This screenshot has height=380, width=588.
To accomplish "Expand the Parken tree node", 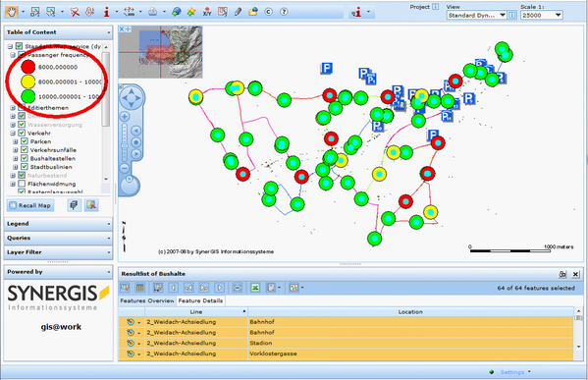I will pyautogui.click(x=16, y=141).
